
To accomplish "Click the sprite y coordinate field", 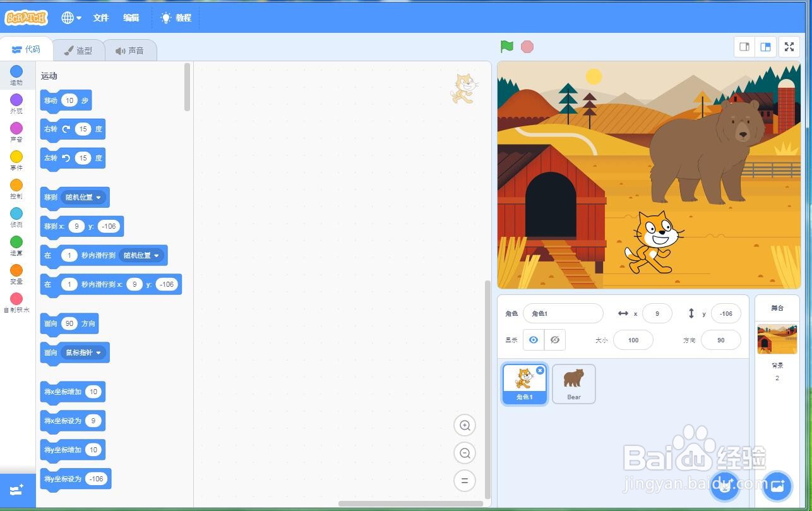I will (x=726, y=313).
